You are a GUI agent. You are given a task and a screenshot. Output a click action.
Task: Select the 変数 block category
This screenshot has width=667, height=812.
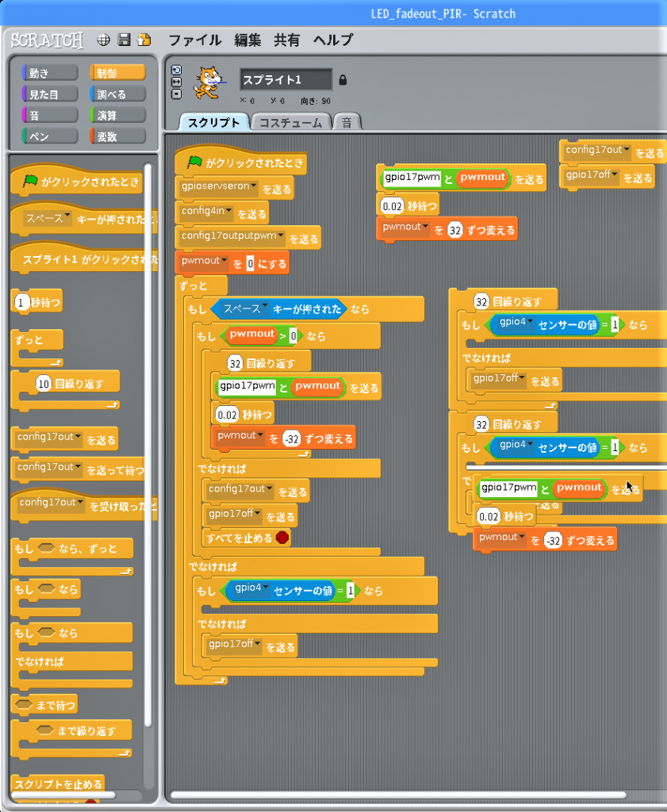117,136
